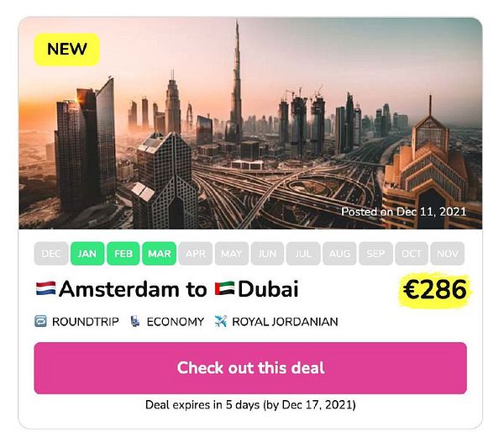
Task: Select the MAR month chip
Action: (160, 254)
